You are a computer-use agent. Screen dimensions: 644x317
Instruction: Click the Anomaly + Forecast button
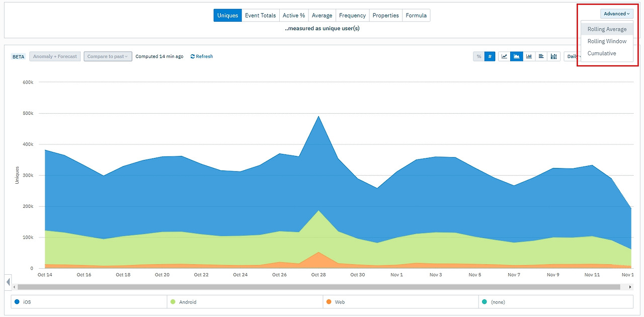coord(55,56)
